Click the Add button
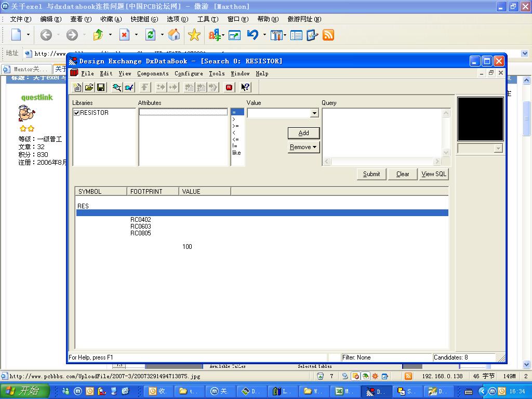 click(x=303, y=133)
